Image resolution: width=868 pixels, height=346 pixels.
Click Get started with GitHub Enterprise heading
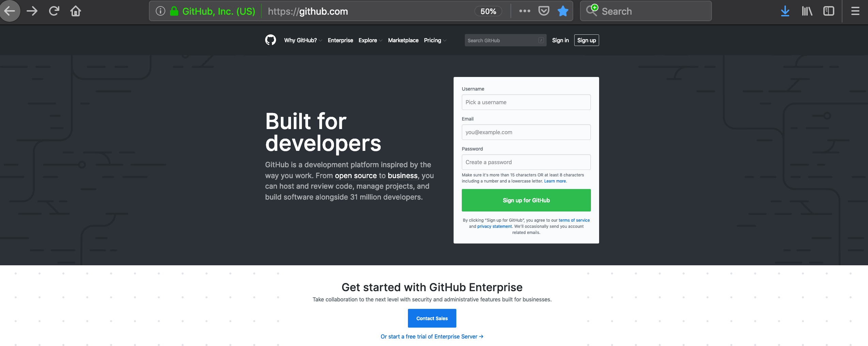click(x=432, y=287)
